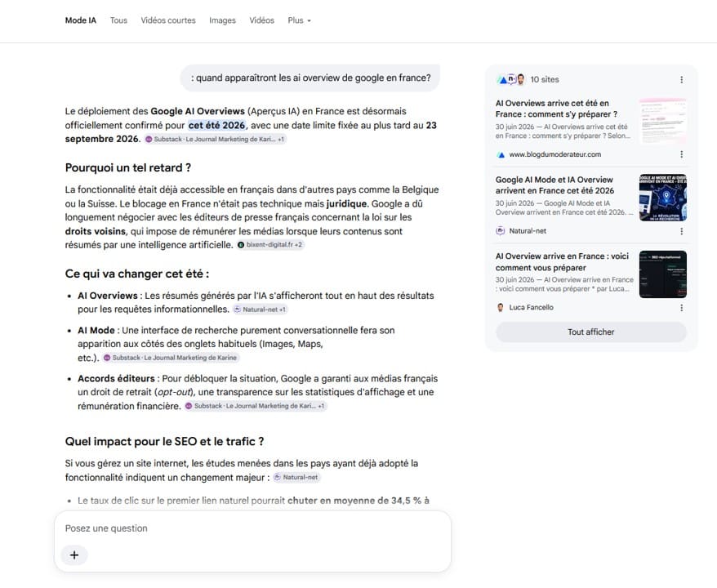Click the Luca Fancello author name
The width and height of the screenshot is (717, 588).
531,307
